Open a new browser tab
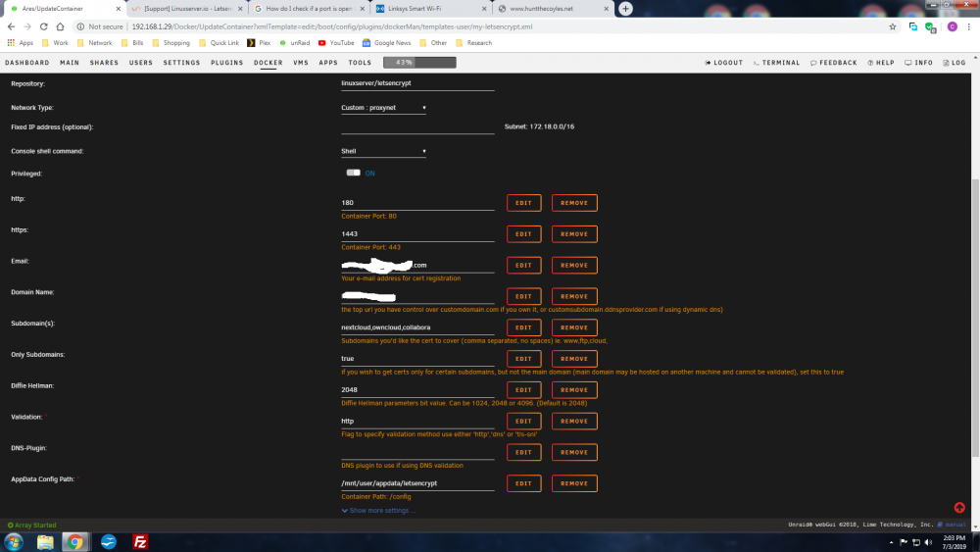This screenshot has width=980, height=552. click(x=625, y=9)
